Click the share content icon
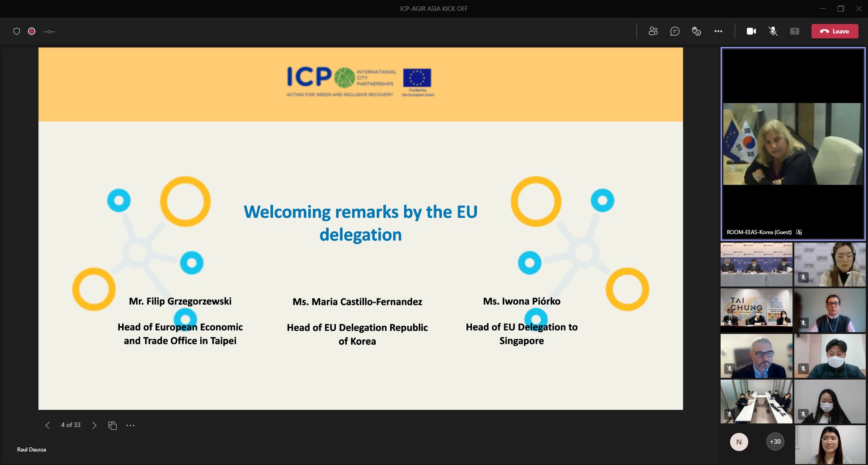Viewport: 868px width, 465px height. coord(795,31)
